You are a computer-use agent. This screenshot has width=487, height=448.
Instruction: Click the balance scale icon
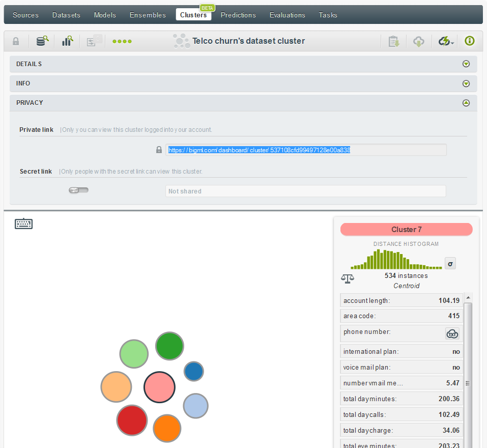348,278
